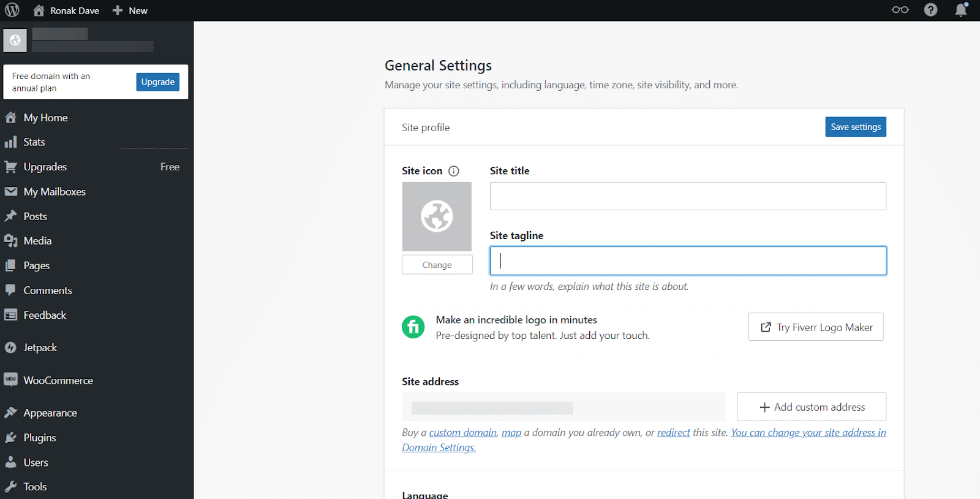Click the New label in top bar

pyautogui.click(x=138, y=10)
